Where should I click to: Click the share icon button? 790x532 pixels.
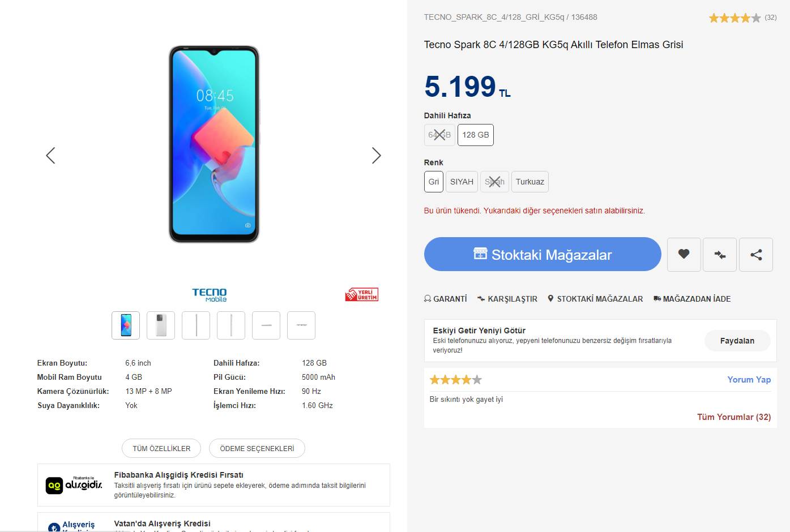[x=756, y=255]
